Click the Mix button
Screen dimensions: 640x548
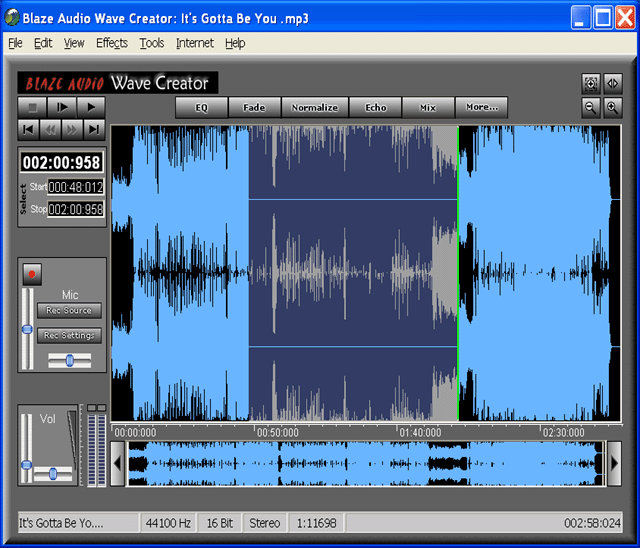428,108
